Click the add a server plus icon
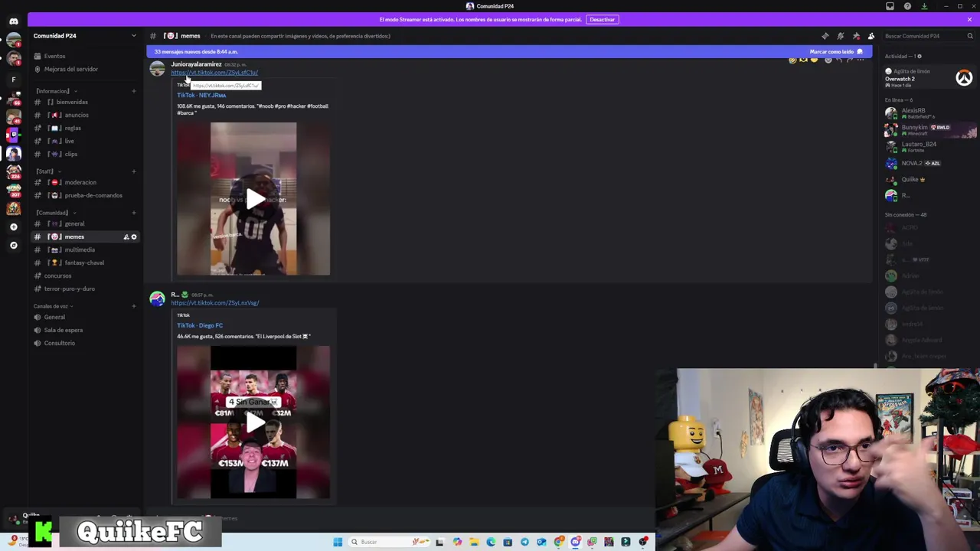The image size is (980, 551). point(13,227)
